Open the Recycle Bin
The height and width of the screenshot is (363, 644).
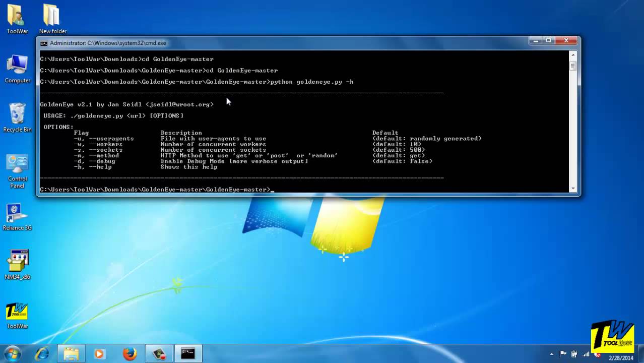[x=17, y=117]
